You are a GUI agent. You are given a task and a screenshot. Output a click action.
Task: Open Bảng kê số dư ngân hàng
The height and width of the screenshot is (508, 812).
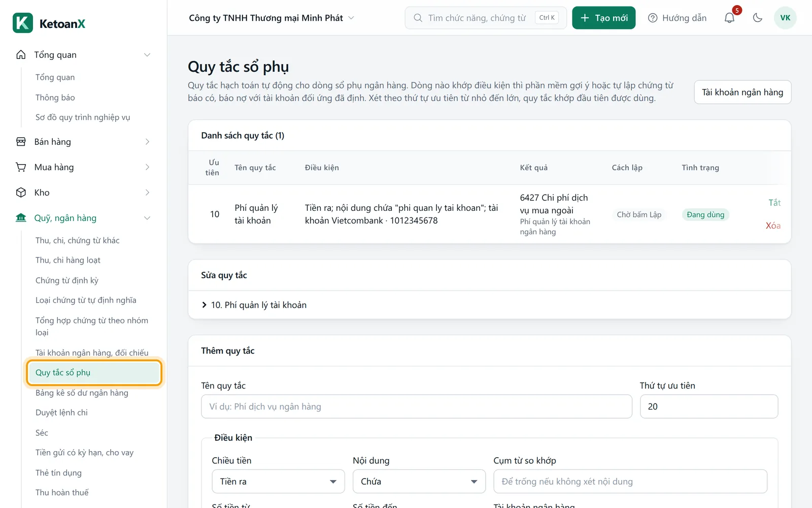coord(82,393)
